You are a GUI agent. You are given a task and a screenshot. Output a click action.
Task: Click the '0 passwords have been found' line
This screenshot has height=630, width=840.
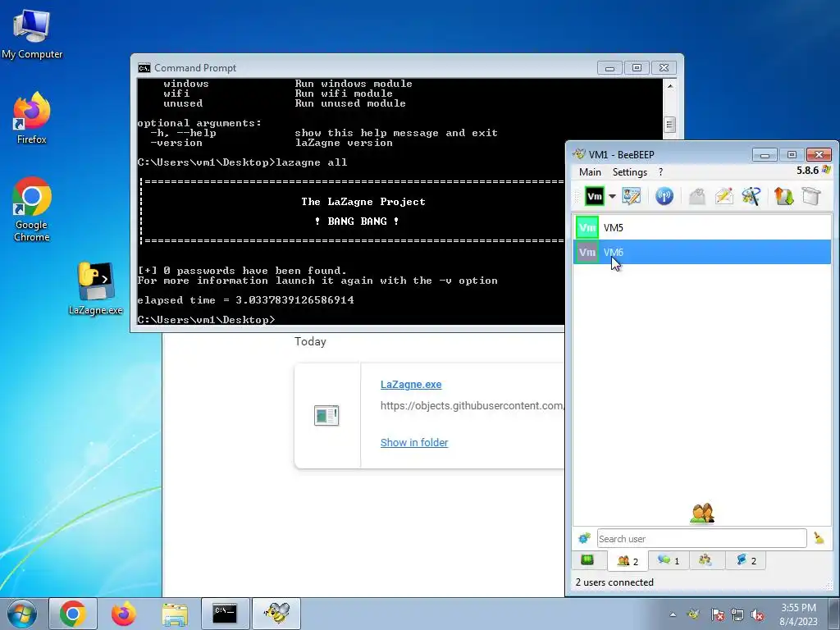pos(242,271)
